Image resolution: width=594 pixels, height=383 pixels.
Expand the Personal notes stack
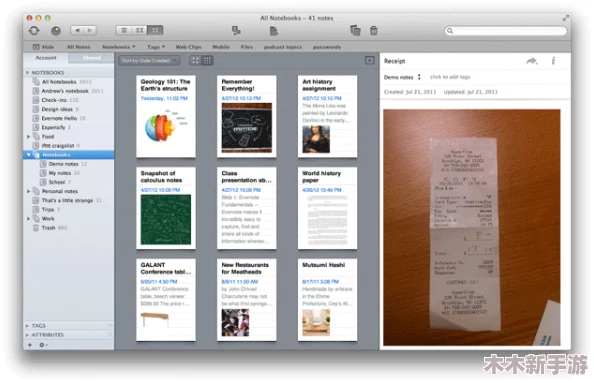pos(28,191)
